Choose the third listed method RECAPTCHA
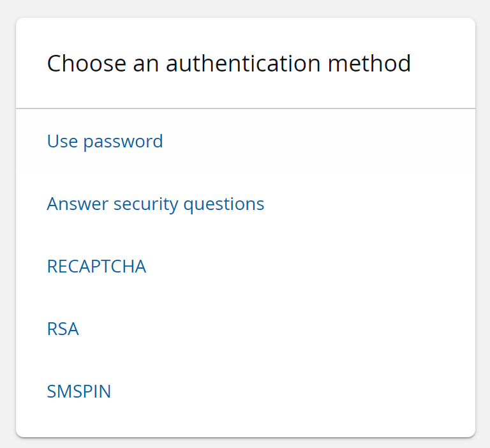Screen dimensions: 490x448 [x=96, y=266]
